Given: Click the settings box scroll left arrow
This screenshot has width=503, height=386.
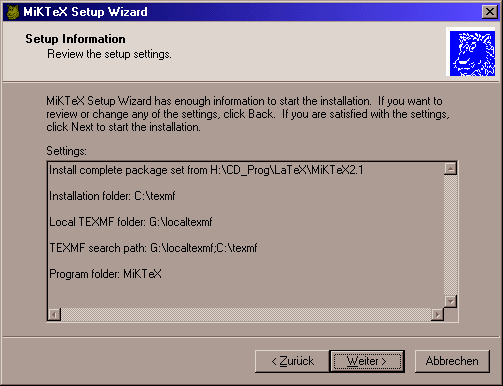Looking at the screenshot, I should click(x=54, y=314).
